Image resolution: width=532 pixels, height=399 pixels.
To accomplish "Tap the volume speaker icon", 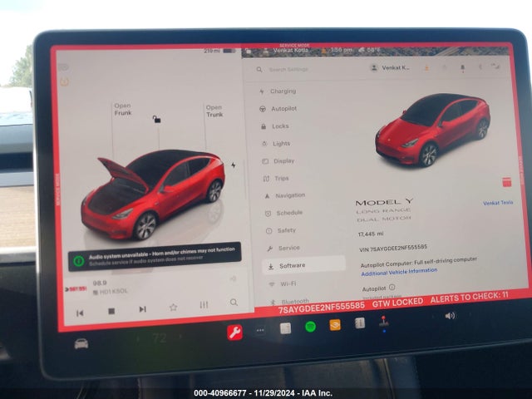I will 451,316.
